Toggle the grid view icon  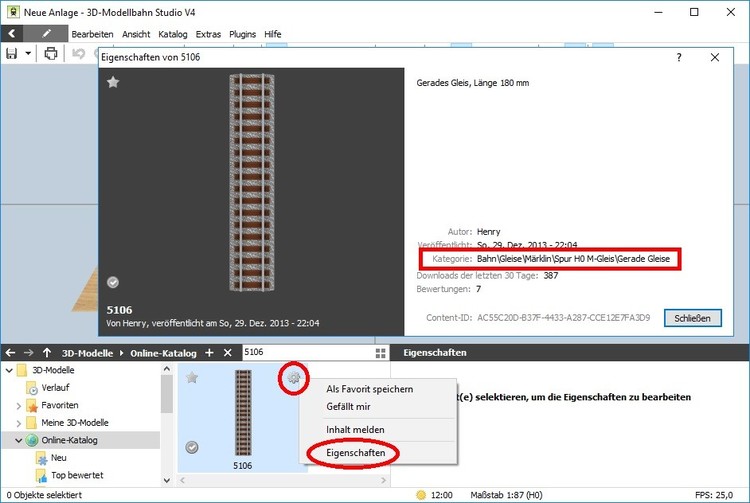(x=381, y=353)
